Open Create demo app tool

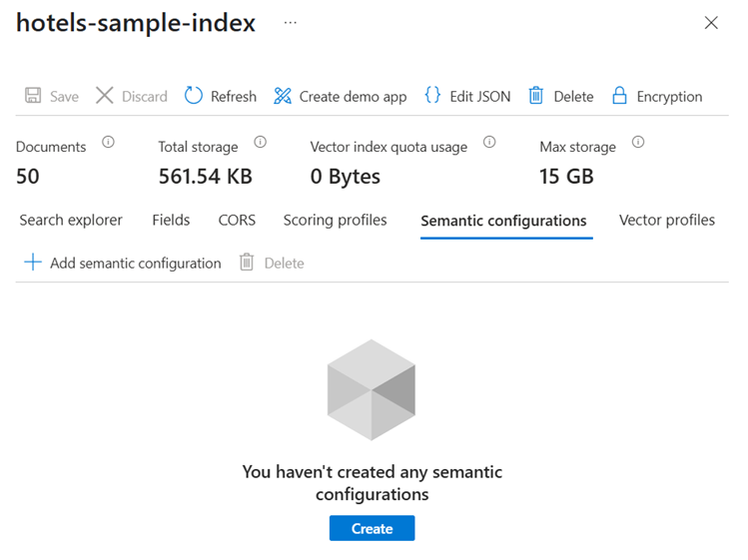pos(283,96)
